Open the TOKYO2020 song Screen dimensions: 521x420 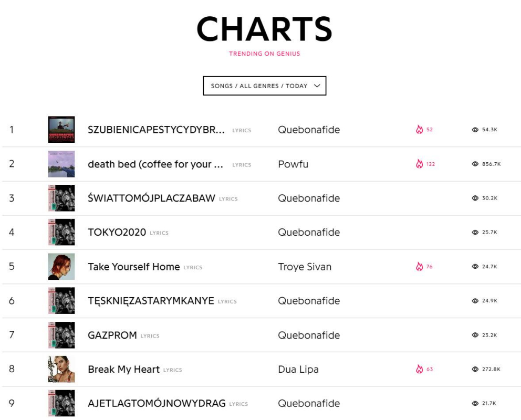click(x=117, y=233)
